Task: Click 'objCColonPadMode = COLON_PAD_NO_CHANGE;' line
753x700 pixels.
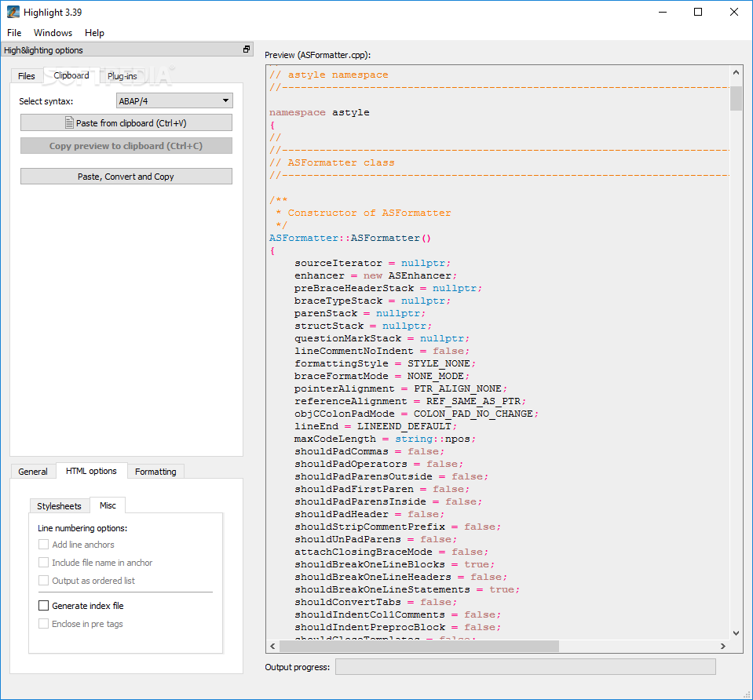Action: [x=416, y=414]
